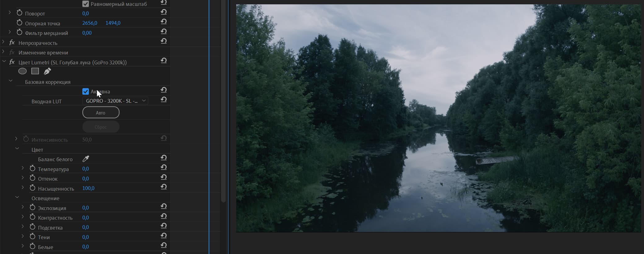Toggle the Температура keyframe stopwatch
The height and width of the screenshot is (254, 644).
pos(33,168)
